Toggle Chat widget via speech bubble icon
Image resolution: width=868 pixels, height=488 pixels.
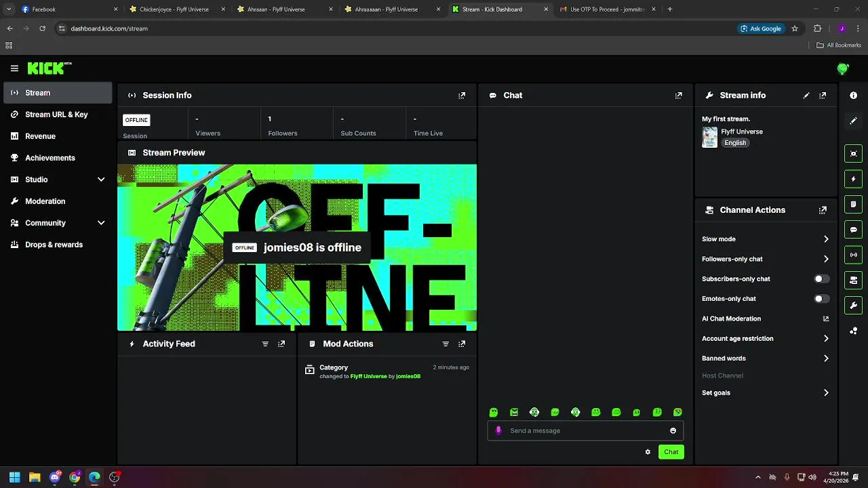tap(854, 230)
